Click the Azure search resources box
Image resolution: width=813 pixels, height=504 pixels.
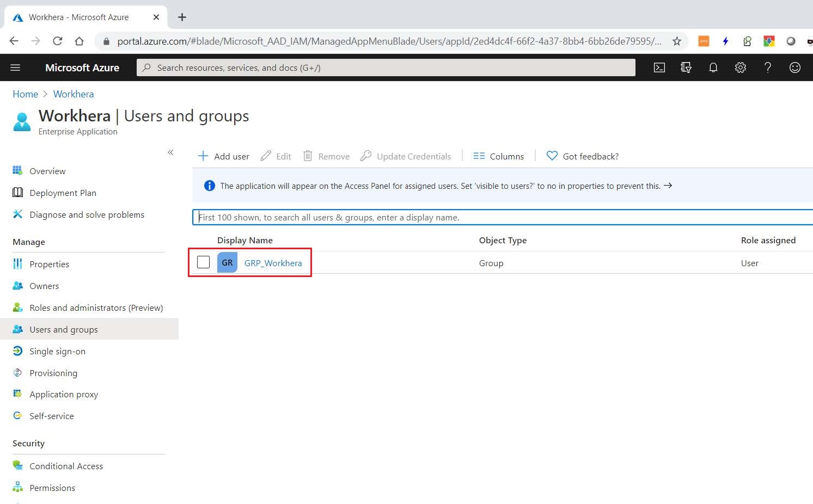click(x=386, y=67)
